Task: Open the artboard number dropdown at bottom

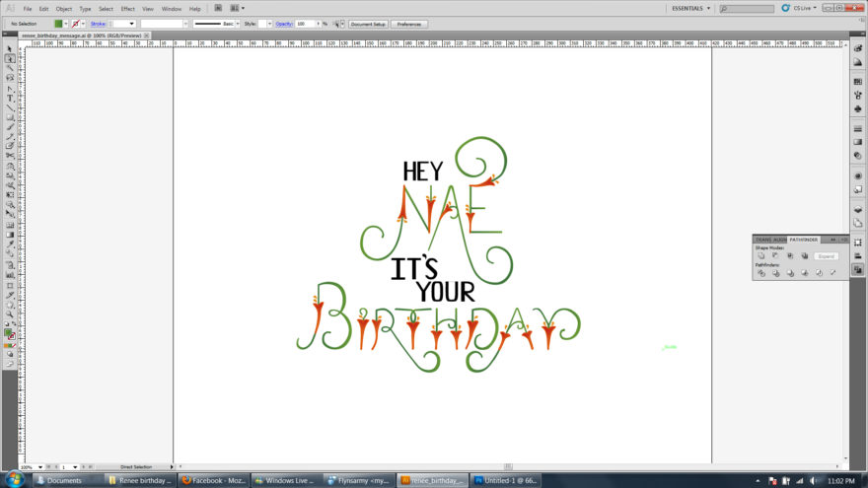Action: point(75,467)
